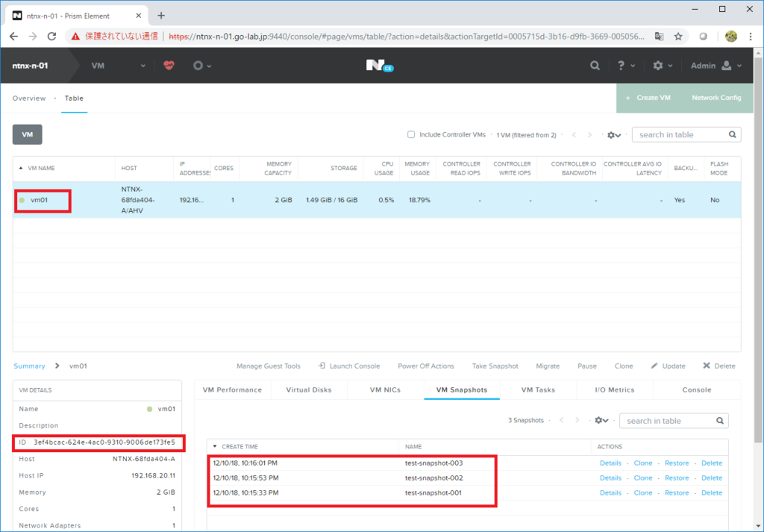Go to previous page of snapshots
764x532 pixels.
pyautogui.click(x=561, y=420)
